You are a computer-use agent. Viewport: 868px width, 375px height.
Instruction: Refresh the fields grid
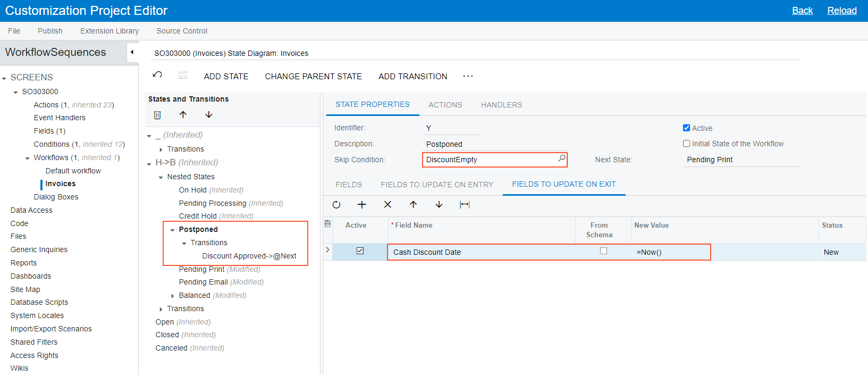pyautogui.click(x=336, y=205)
